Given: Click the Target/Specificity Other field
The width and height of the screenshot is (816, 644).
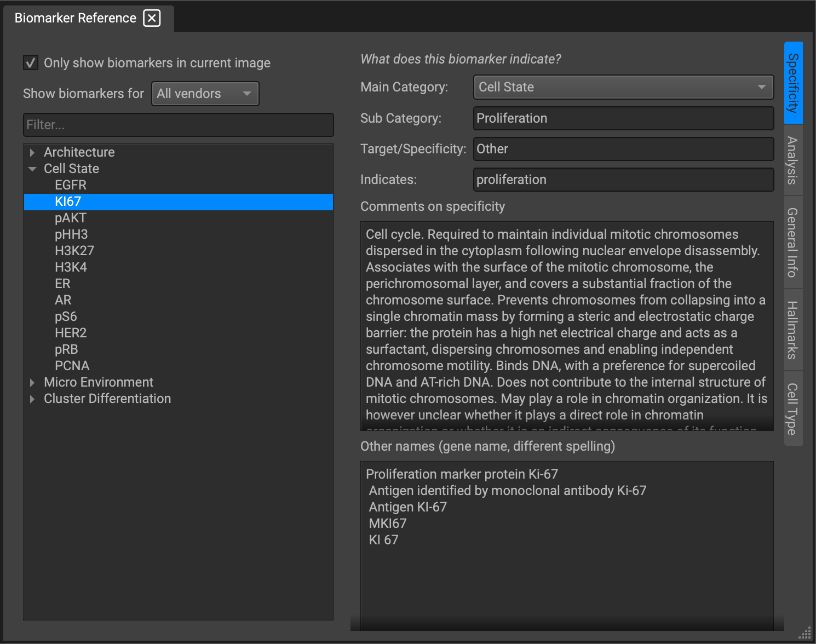Looking at the screenshot, I should (623, 149).
